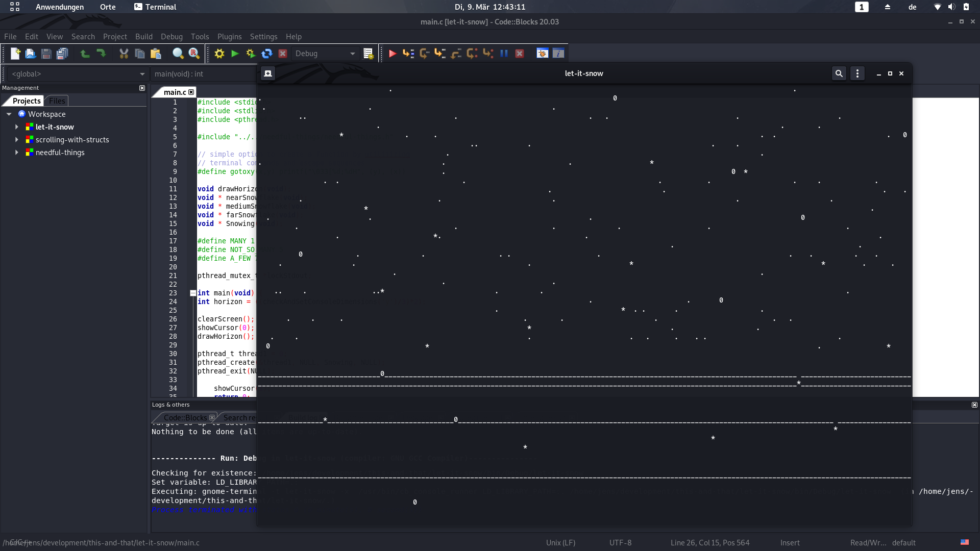The width and height of the screenshot is (980, 551).
Task: Save all files via toolbar icon
Action: point(62,54)
